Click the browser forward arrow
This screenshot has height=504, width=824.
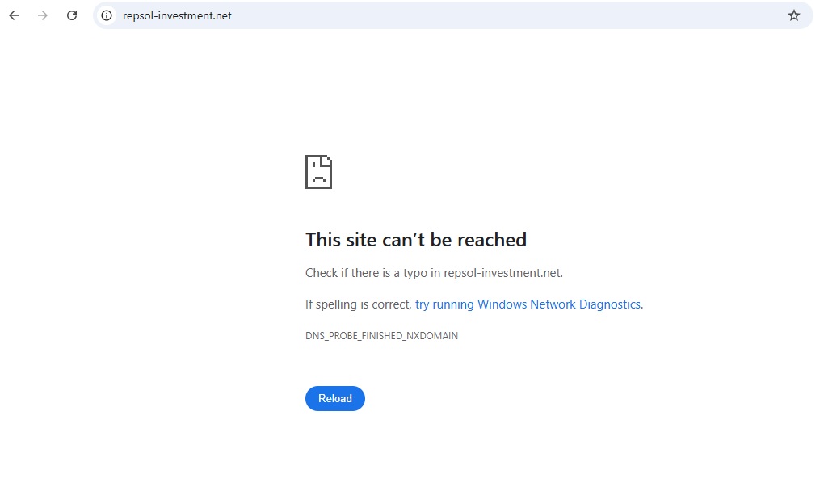[43, 15]
